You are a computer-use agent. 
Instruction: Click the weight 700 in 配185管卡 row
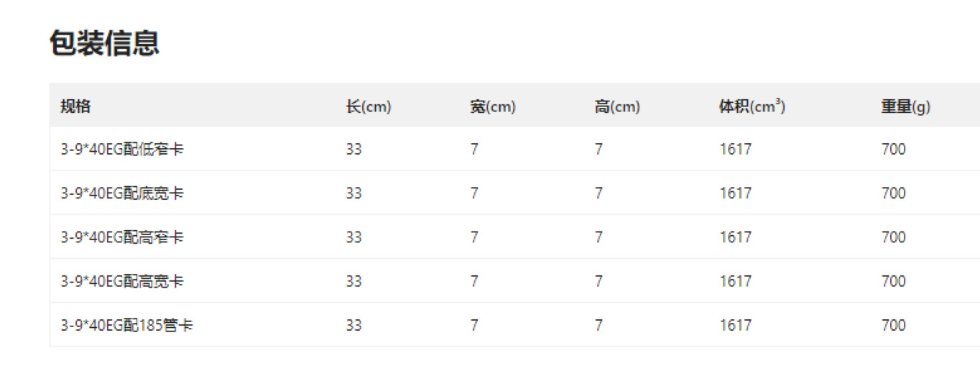point(893,325)
